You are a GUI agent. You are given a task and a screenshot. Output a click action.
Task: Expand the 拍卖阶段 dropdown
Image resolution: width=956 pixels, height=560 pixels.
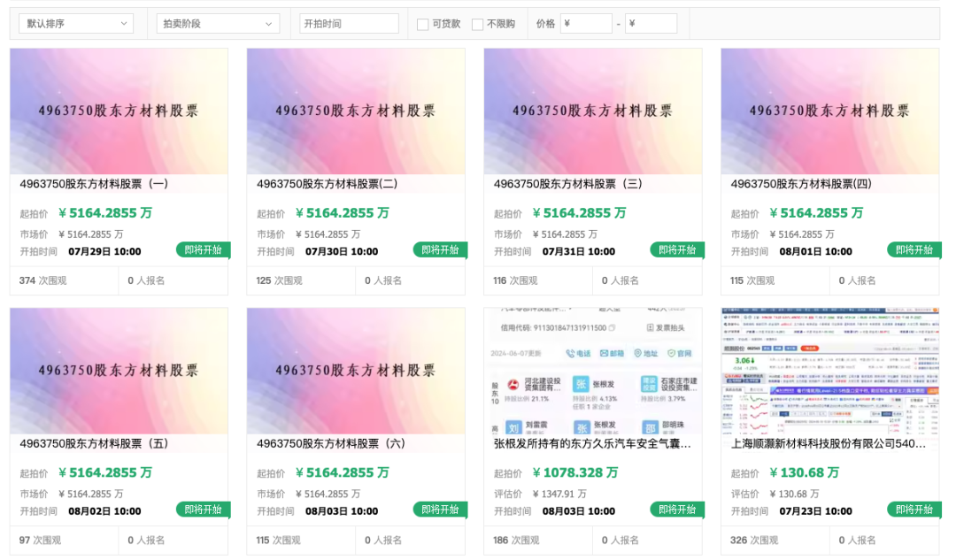[217, 24]
